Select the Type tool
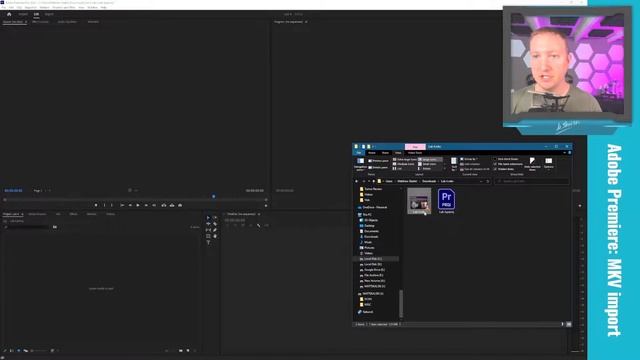 tap(208, 242)
